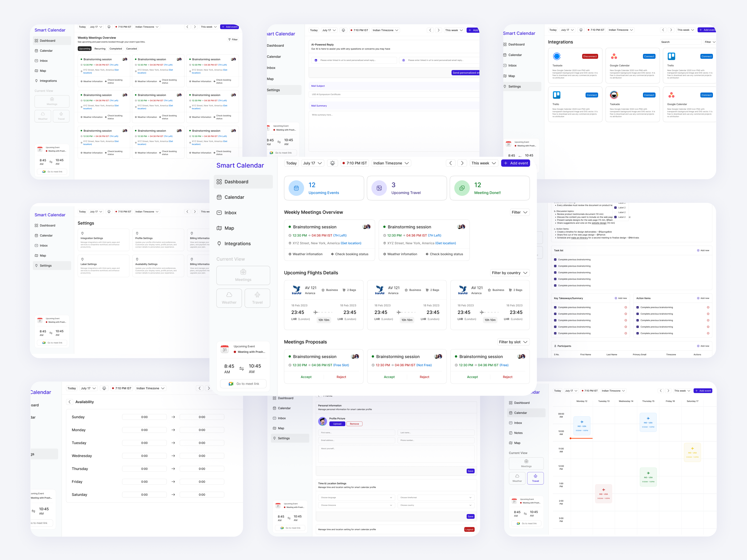Go to previous week using left arrow
Image resolution: width=747 pixels, height=560 pixels.
(x=451, y=163)
